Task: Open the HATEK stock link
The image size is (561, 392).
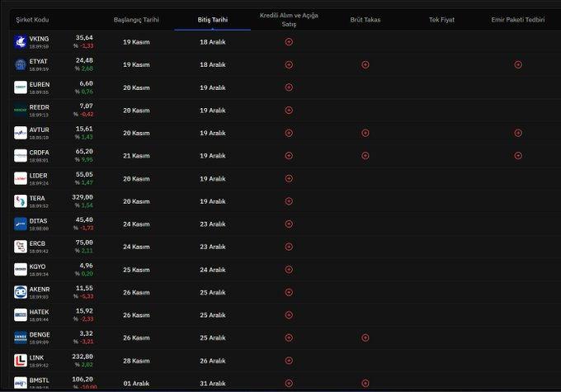Action: tap(39, 312)
